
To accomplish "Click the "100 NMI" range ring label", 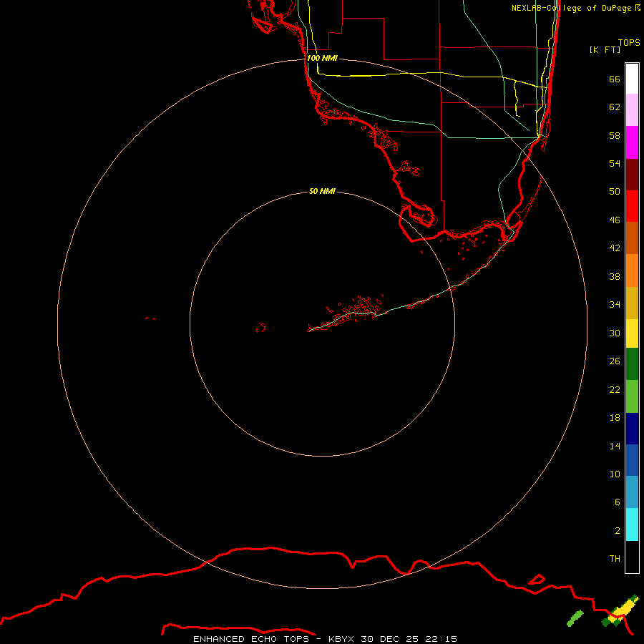I will pyautogui.click(x=322, y=58).
